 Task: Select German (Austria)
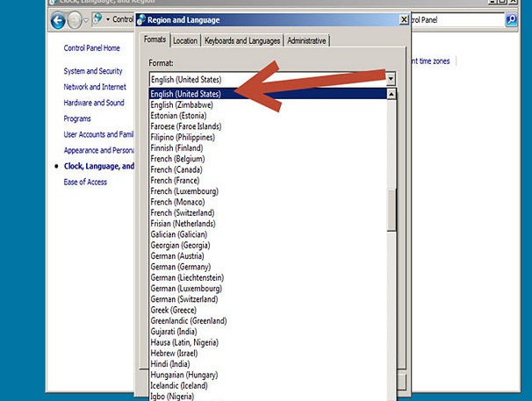click(x=268, y=256)
